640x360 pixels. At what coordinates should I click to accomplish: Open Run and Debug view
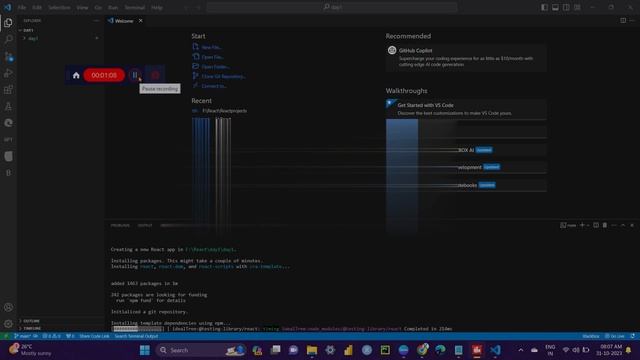click(x=8, y=73)
